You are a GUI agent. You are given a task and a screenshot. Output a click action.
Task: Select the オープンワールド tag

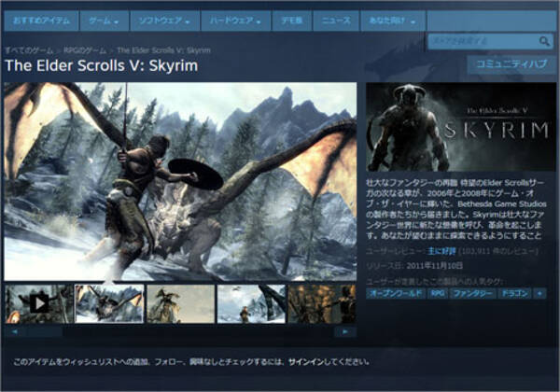(x=396, y=293)
